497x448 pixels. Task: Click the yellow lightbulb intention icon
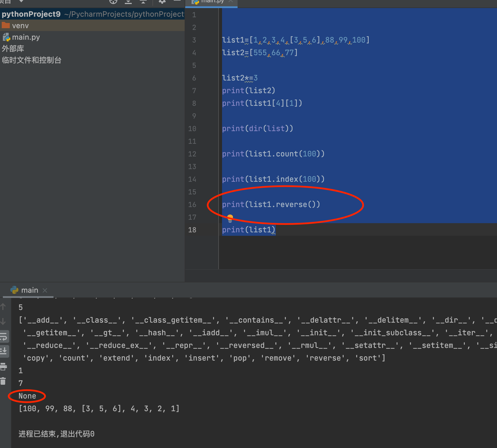pyautogui.click(x=230, y=219)
